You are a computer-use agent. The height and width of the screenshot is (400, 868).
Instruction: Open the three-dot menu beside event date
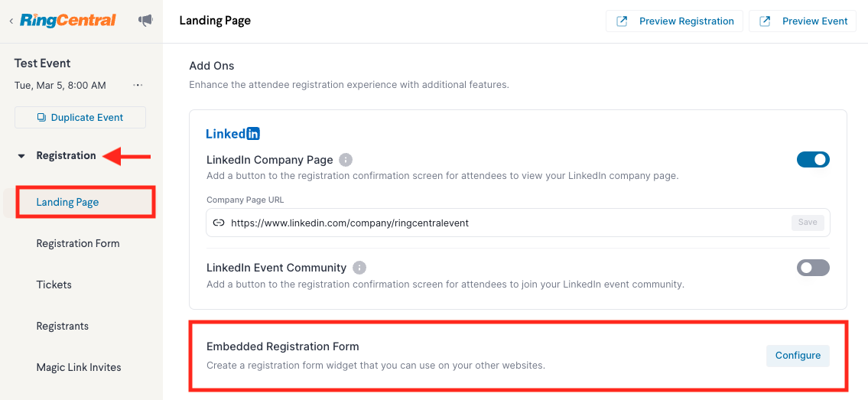[138, 85]
